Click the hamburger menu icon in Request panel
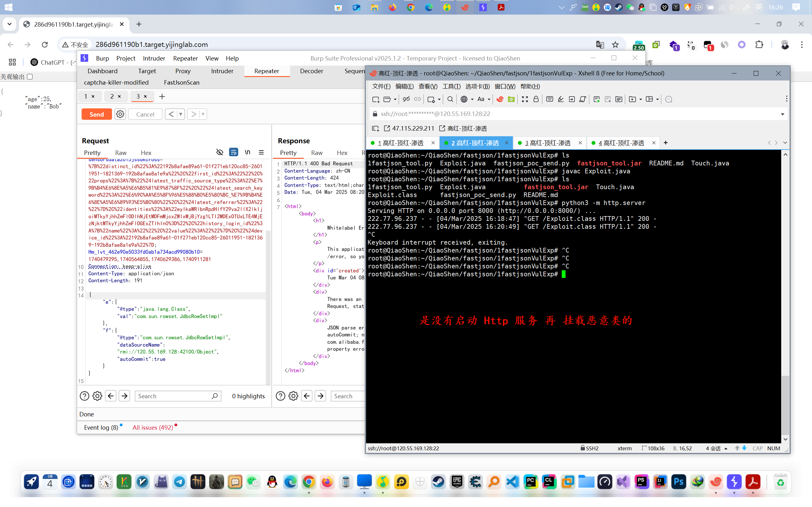Viewport: 812px width, 507px height. (261, 152)
